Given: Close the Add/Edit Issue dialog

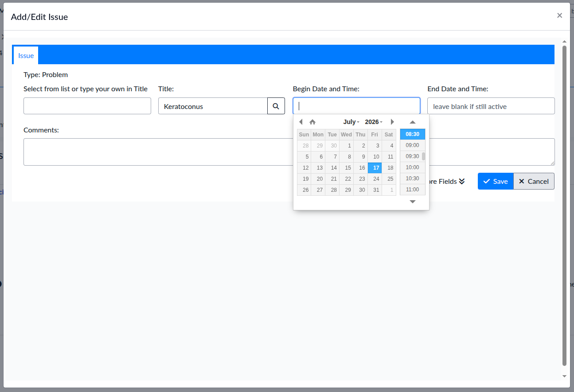Looking at the screenshot, I should 559,16.
